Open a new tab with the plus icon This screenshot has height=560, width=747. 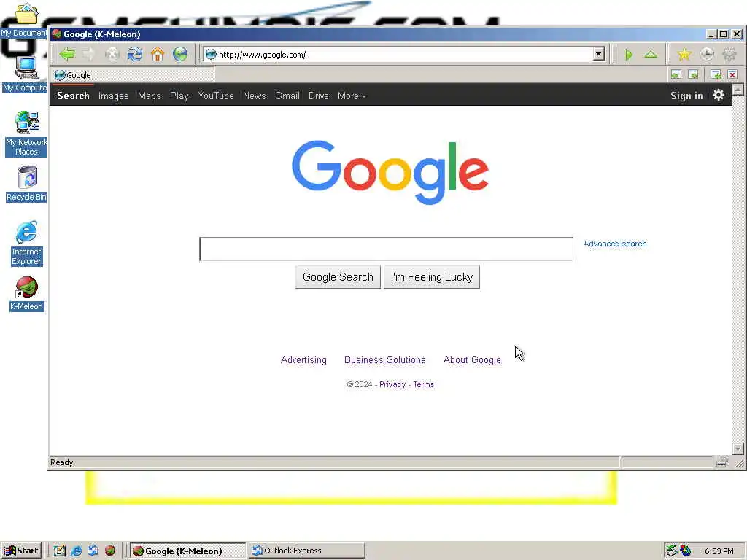click(x=716, y=75)
